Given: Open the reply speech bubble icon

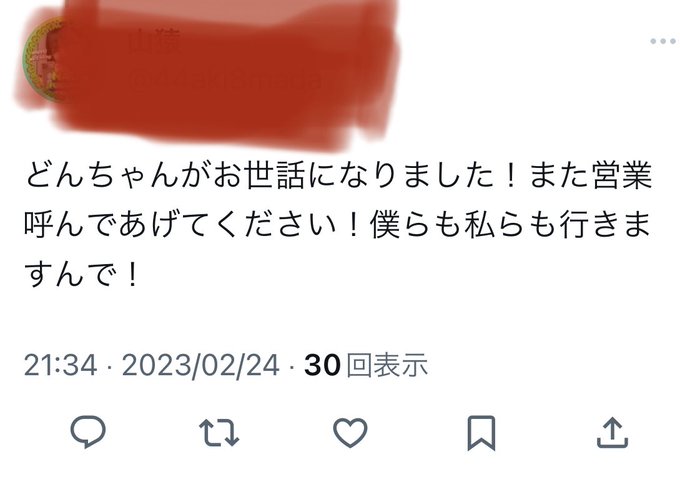Looking at the screenshot, I should [x=88, y=431].
